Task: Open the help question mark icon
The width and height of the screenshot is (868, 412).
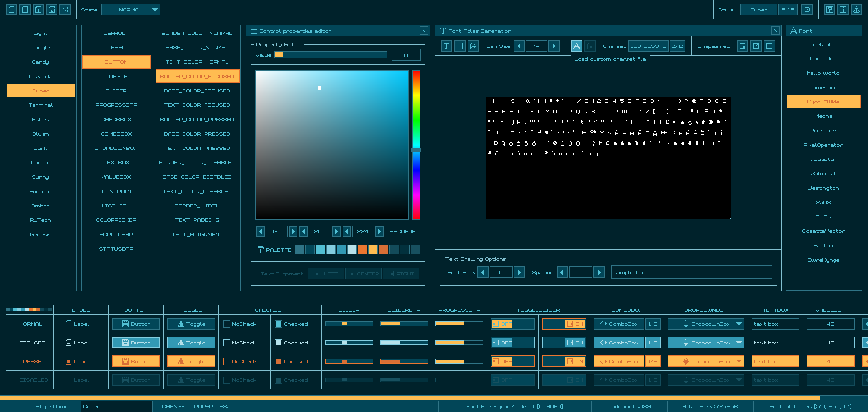Action: pyautogui.click(x=830, y=10)
